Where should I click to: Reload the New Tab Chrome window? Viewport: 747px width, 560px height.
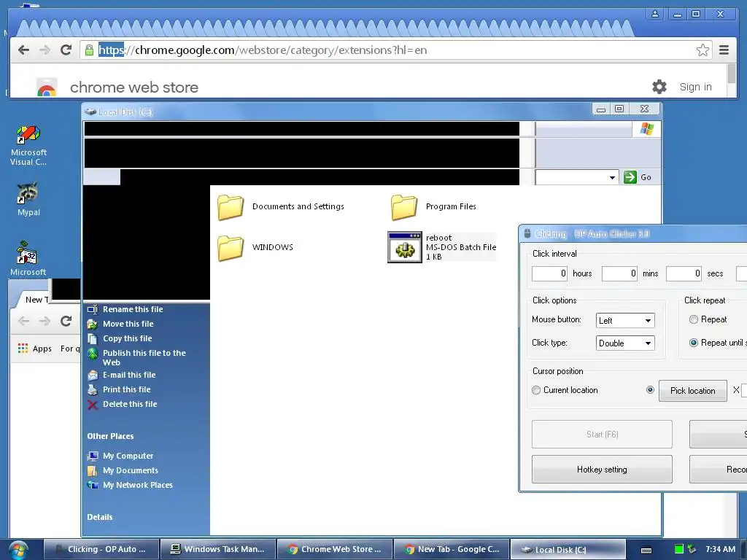66,322
